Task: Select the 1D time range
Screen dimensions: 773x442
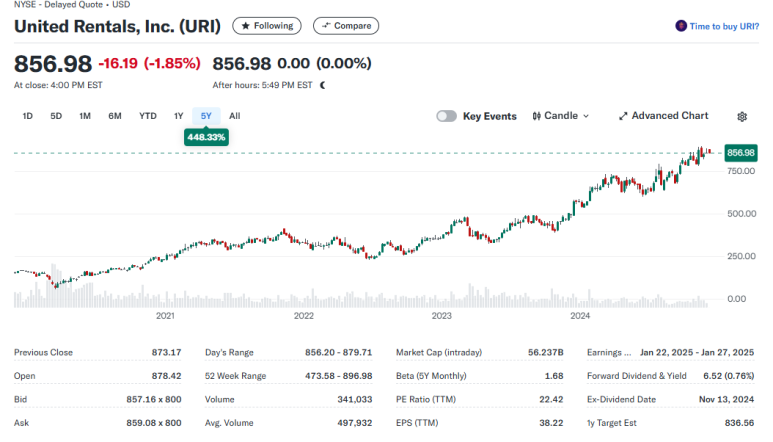Action: pos(28,116)
